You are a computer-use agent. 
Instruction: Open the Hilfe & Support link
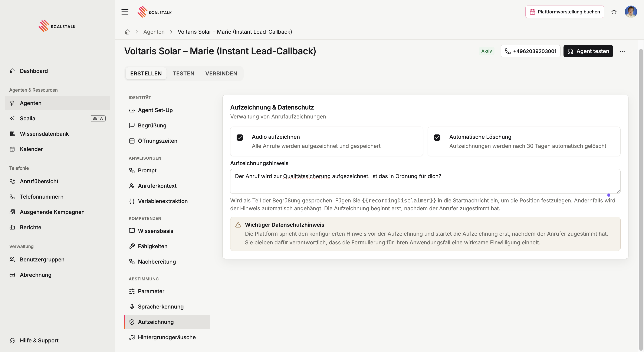57,340
